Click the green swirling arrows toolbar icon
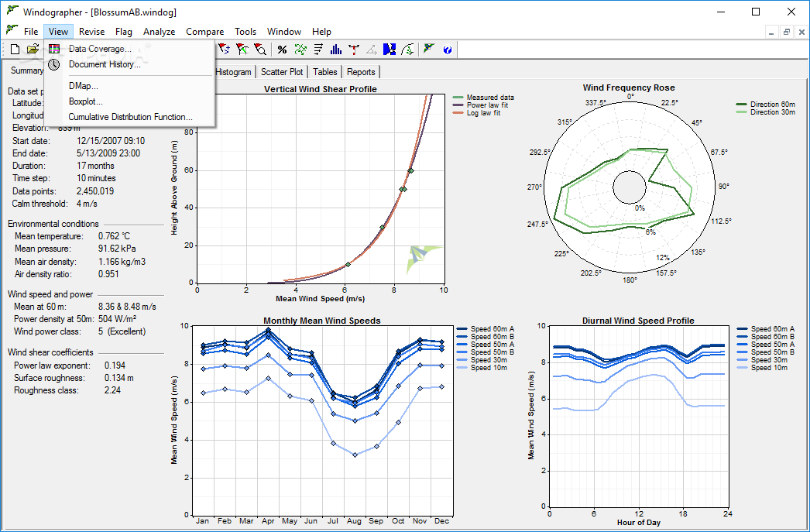The width and height of the screenshot is (810, 532). coord(300,50)
